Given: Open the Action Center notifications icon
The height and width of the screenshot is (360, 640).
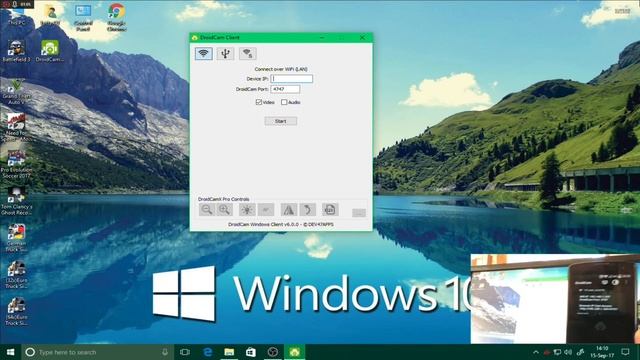Looking at the screenshot, I should point(625,352).
